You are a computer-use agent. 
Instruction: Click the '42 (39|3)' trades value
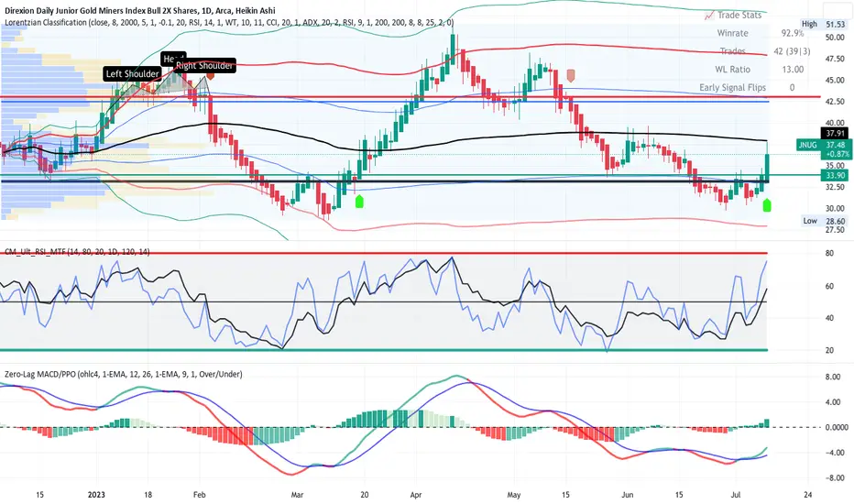point(792,51)
